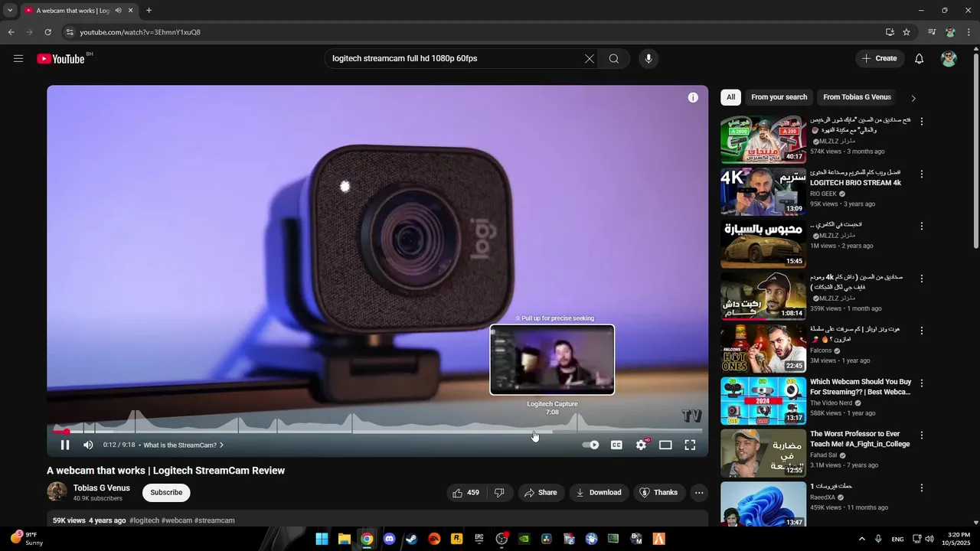
Task: Open Chrome tab search dropdown
Action: click(10, 11)
